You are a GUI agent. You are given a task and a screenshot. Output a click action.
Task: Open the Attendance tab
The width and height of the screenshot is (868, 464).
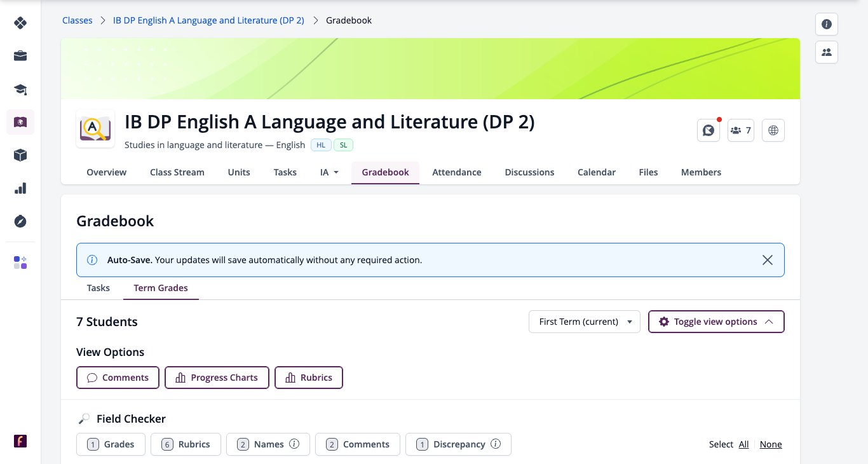click(457, 172)
